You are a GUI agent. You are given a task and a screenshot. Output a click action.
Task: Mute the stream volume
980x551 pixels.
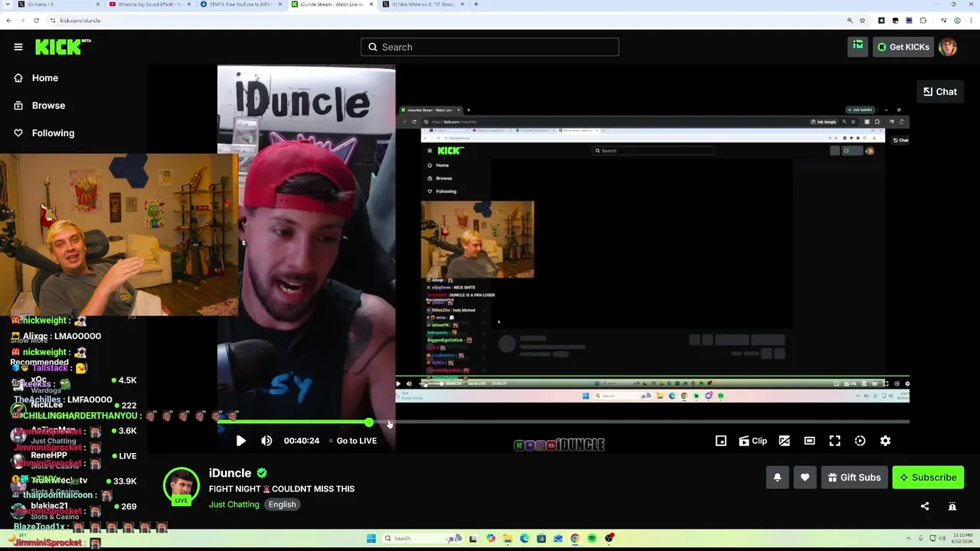point(266,441)
